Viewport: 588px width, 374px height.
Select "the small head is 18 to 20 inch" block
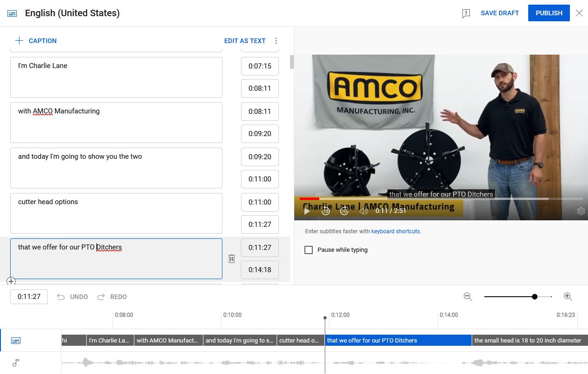(530, 340)
